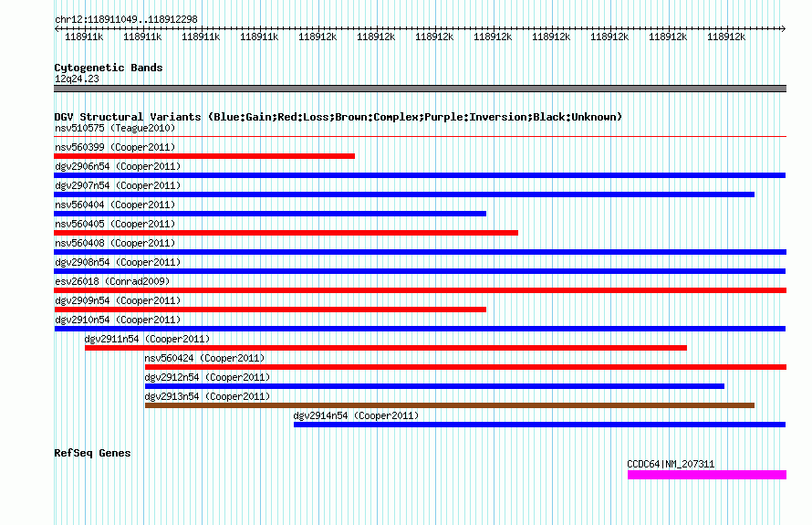Click the dgv2909n54 (Cooper2011) label
Image resolution: width=812 pixels, height=525 pixels.
118,300
